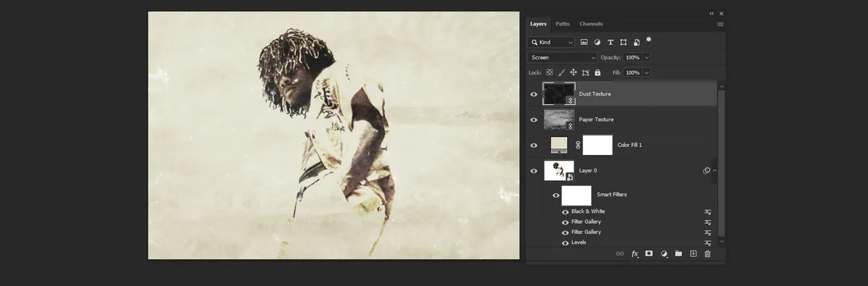Filter for pixel layers
This screenshot has width=868, height=286.
click(584, 43)
